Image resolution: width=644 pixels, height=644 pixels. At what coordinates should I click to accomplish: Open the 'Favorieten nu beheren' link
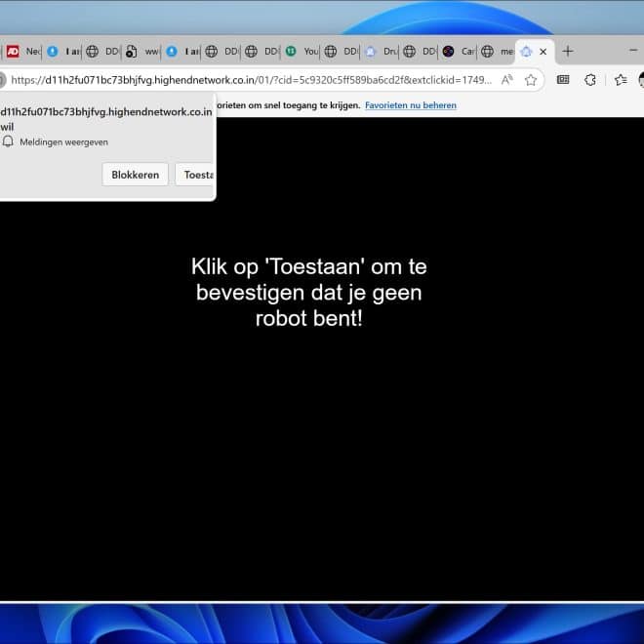(410, 105)
